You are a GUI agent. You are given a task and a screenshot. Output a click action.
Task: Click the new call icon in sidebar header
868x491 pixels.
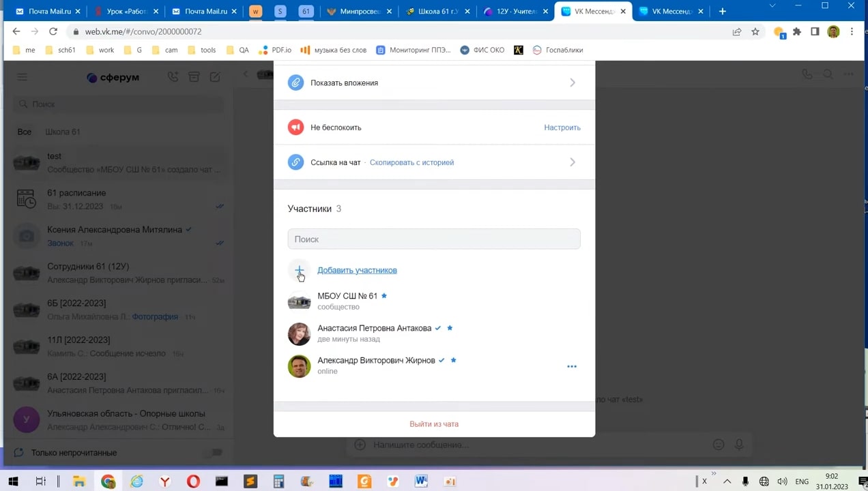point(173,77)
